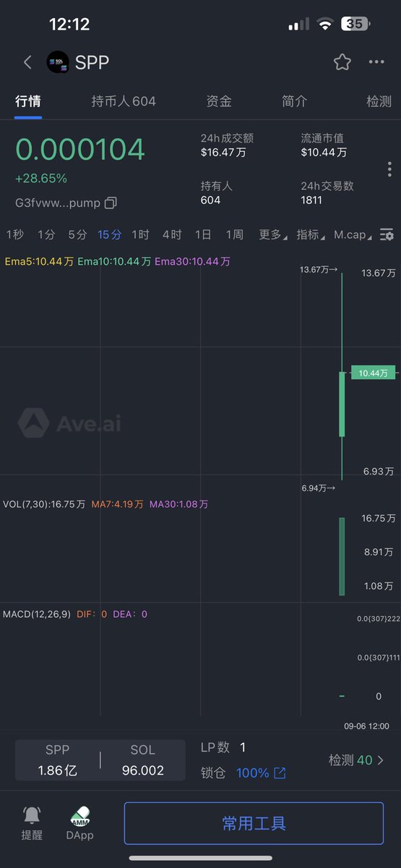Open the 检测 40 link

[356, 760]
